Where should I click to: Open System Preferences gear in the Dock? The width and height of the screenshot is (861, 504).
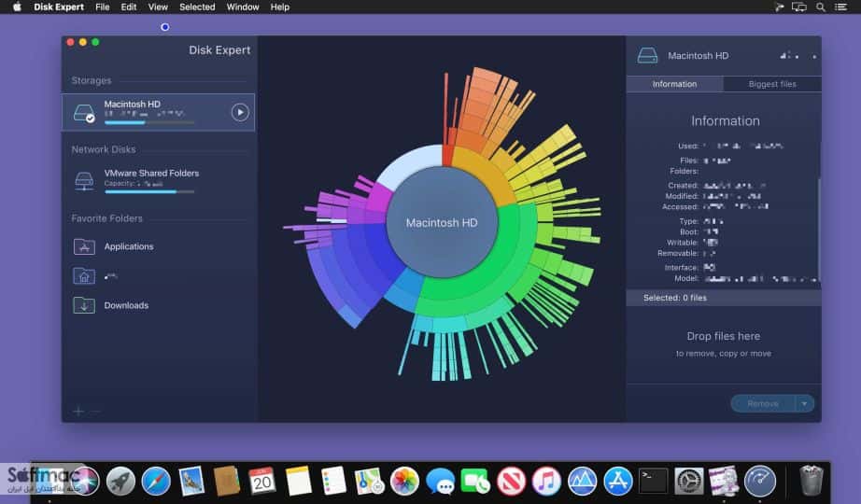(688, 482)
